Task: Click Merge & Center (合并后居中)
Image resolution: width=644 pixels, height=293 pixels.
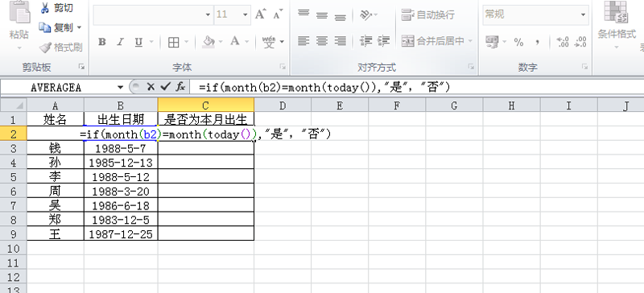Action: [x=433, y=41]
